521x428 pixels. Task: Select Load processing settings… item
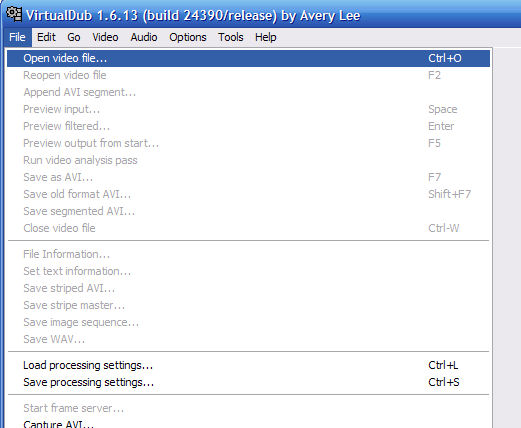[248, 365]
